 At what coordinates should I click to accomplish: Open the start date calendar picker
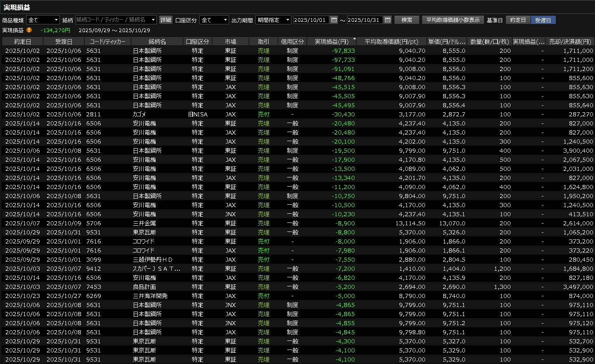[x=334, y=20]
